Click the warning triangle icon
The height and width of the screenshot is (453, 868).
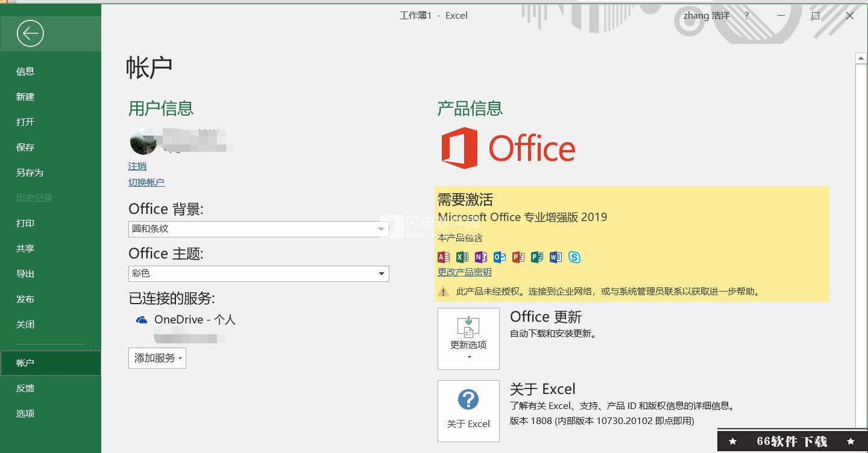pyautogui.click(x=444, y=292)
